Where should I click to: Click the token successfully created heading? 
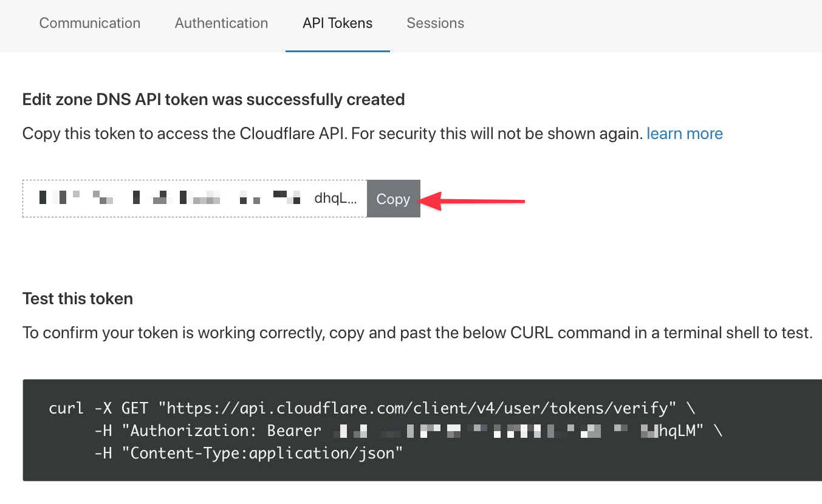[213, 99]
